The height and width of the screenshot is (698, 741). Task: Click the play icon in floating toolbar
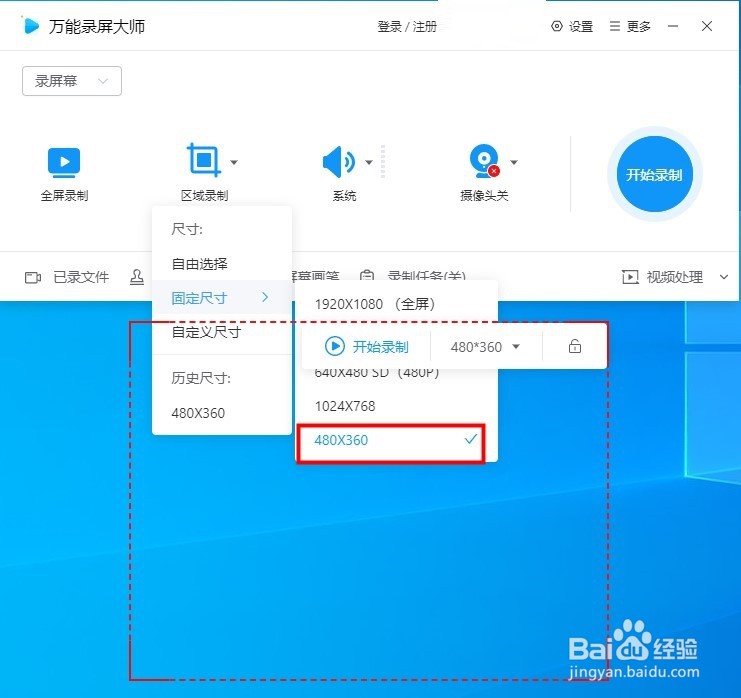point(335,346)
